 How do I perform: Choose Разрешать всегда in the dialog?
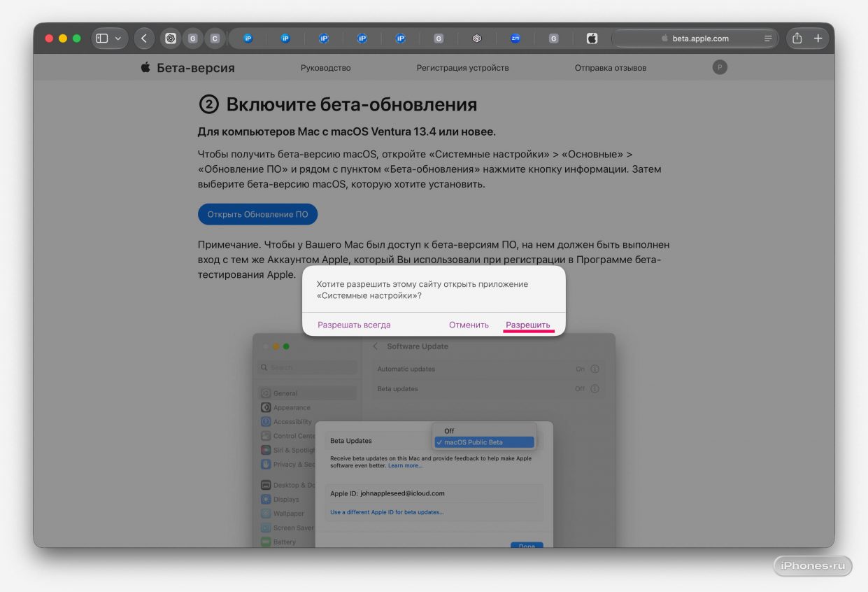[x=354, y=325]
